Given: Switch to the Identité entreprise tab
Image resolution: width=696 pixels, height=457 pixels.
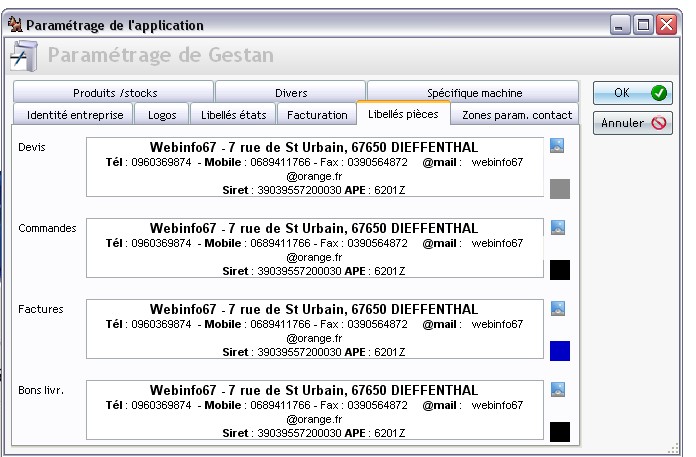Looking at the screenshot, I should click(x=75, y=115).
